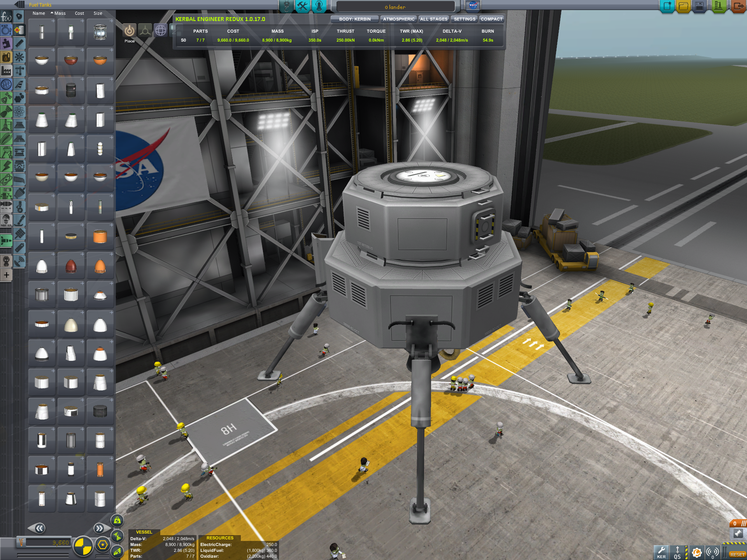Open the Load craft folder button
This screenshot has width=747, height=560.
[x=683, y=6]
